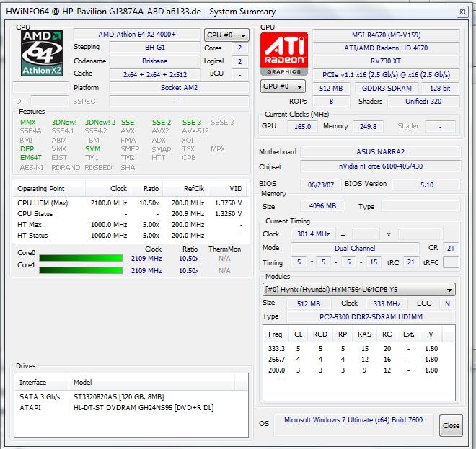Viewport: 476px width, 449px height.
Task: Click the Core0 clock 2109 MHz
Action: point(146,259)
